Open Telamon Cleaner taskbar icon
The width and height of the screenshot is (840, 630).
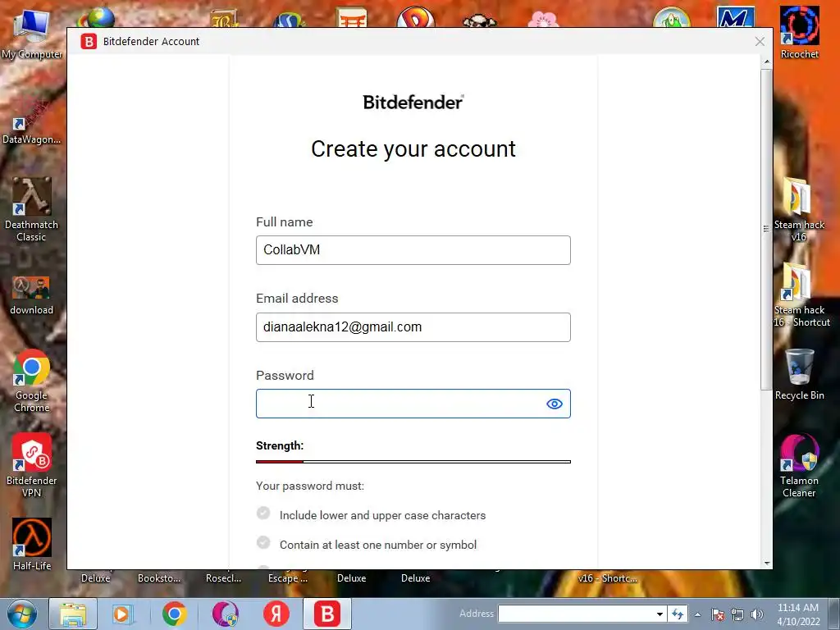coord(226,614)
